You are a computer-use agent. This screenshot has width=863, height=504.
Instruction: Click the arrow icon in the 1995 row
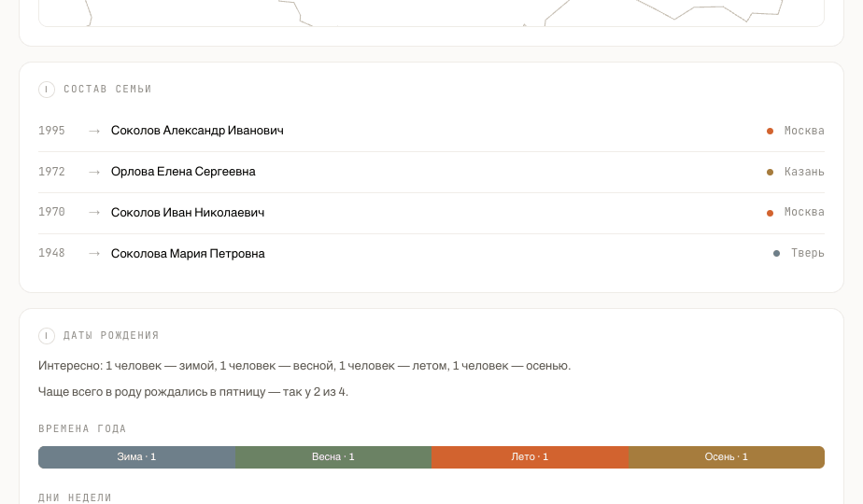point(94,131)
